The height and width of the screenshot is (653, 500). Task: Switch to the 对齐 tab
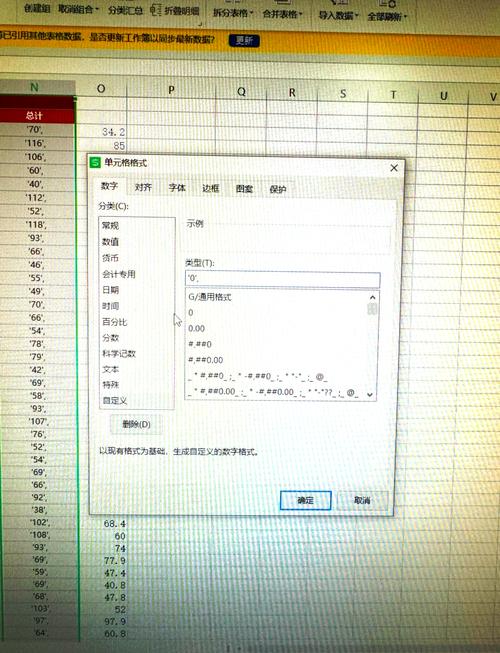click(143, 187)
